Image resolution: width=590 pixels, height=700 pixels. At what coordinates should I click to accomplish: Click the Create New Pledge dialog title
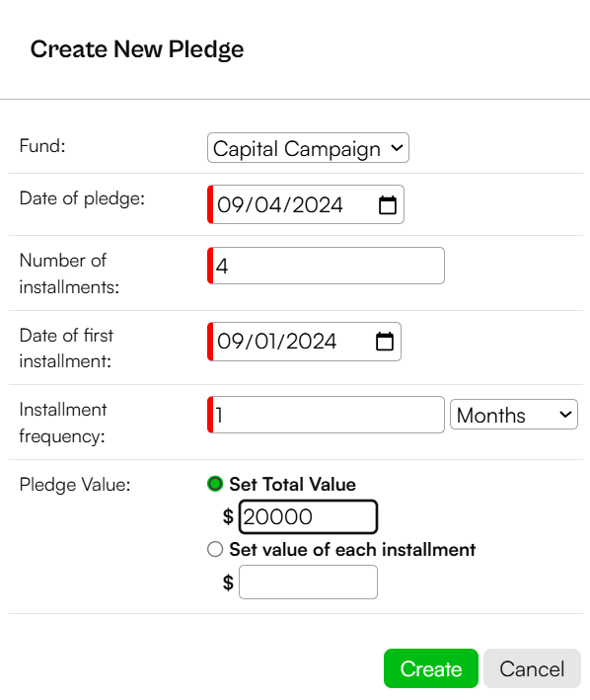[137, 49]
